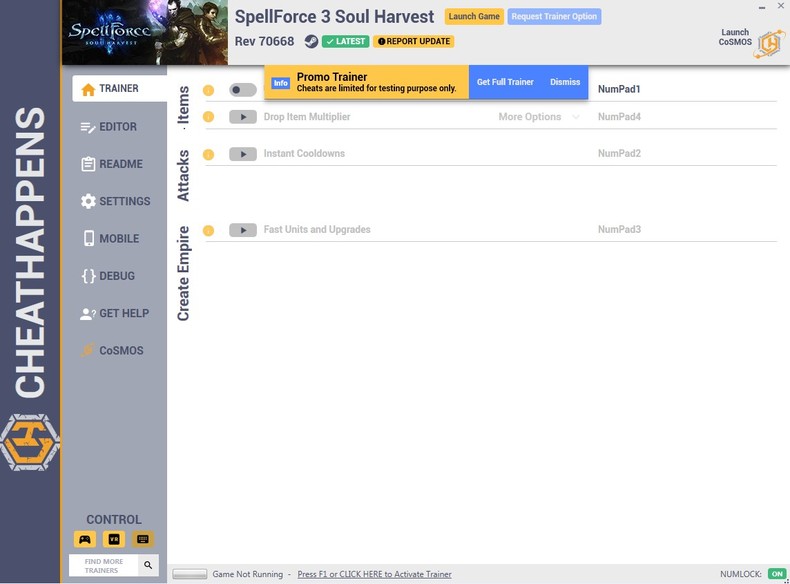Click the NumPad2 hotkey label
Screen dimensions: 790x584
[619, 153]
